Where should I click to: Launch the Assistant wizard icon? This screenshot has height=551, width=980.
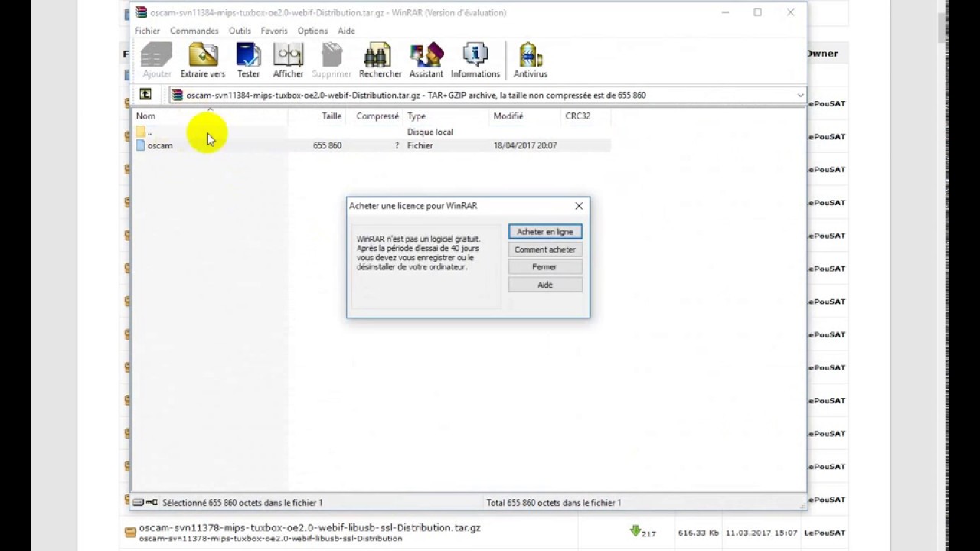point(426,60)
